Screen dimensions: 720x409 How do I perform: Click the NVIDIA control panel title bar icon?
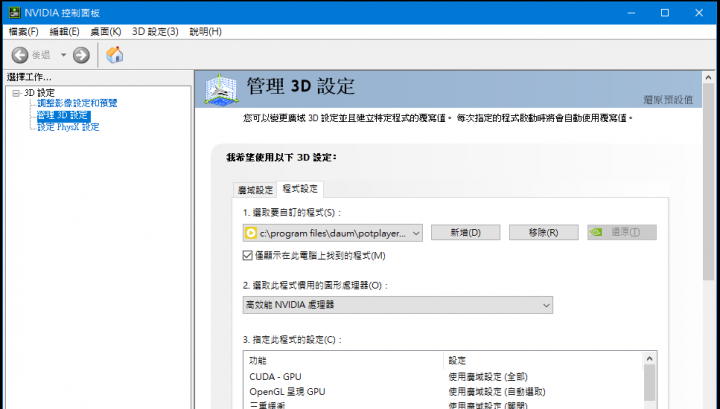pos(14,12)
